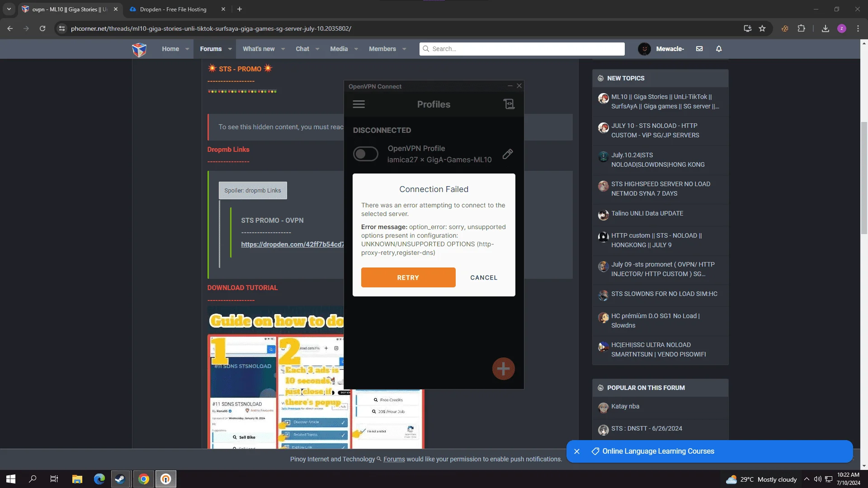The width and height of the screenshot is (868, 488).
Task: Close the Online Language Learning Courses banner
Action: (x=576, y=451)
